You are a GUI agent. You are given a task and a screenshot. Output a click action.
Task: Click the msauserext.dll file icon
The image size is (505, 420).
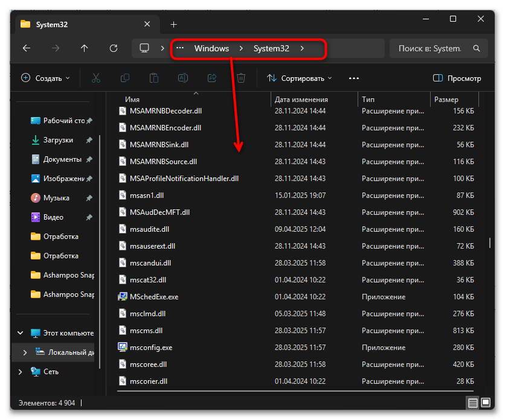[123, 246]
